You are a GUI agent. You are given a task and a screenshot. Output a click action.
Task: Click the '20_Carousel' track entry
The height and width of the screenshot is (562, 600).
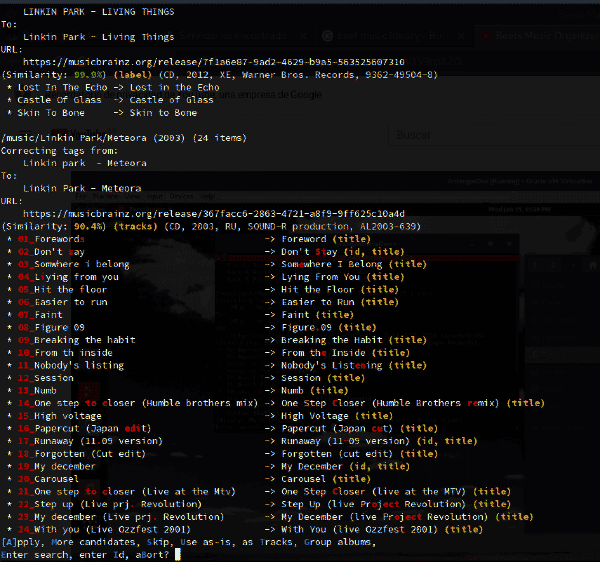point(48,479)
